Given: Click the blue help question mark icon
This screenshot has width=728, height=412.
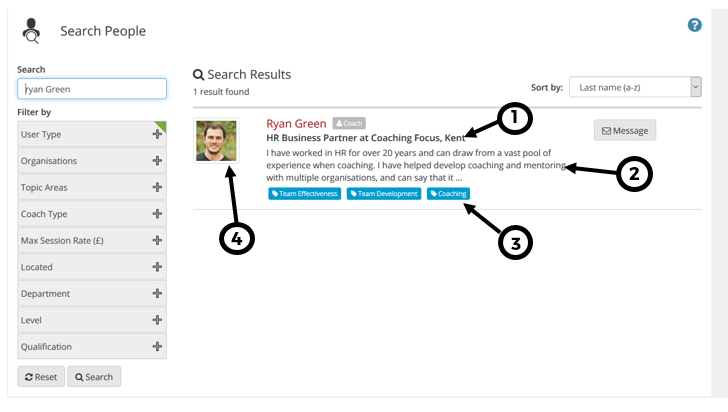Looking at the screenshot, I should click(695, 25).
